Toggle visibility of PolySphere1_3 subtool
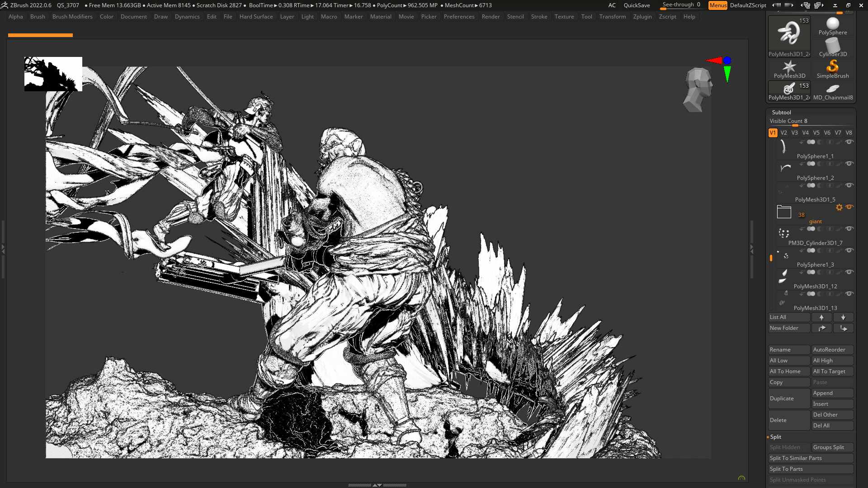This screenshot has width=868, height=488. [x=849, y=250]
